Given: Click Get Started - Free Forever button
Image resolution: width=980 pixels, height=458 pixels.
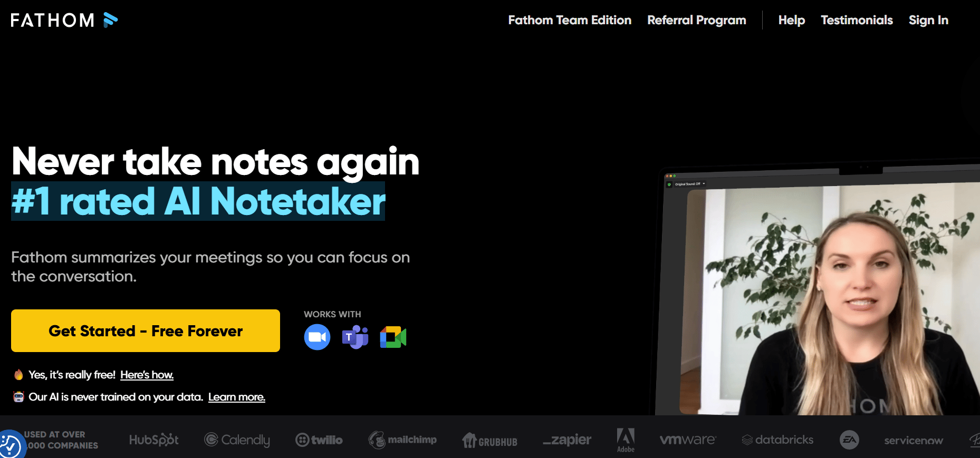Looking at the screenshot, I should tap(146, 330).
